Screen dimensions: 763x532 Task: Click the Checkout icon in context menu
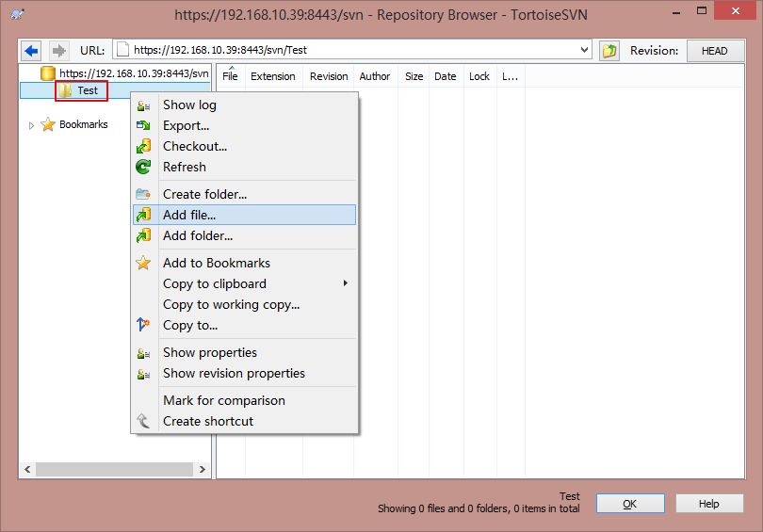click(x=143, y=146)
